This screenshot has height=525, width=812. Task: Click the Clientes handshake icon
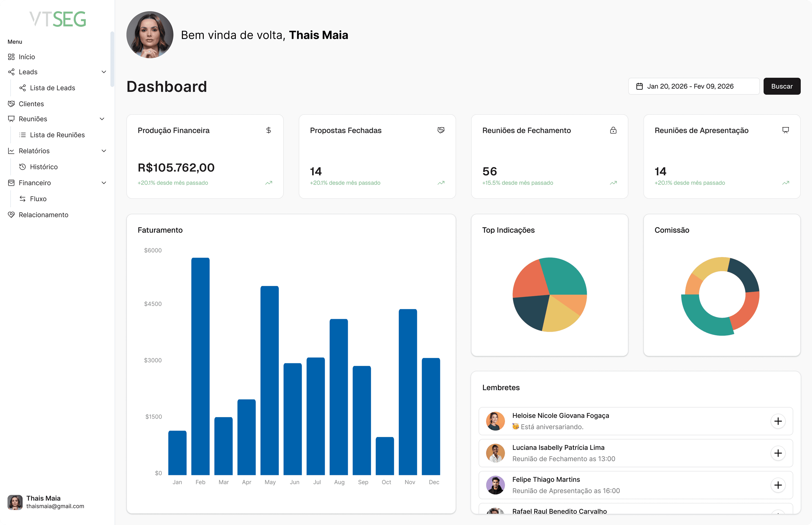(11, 104)
